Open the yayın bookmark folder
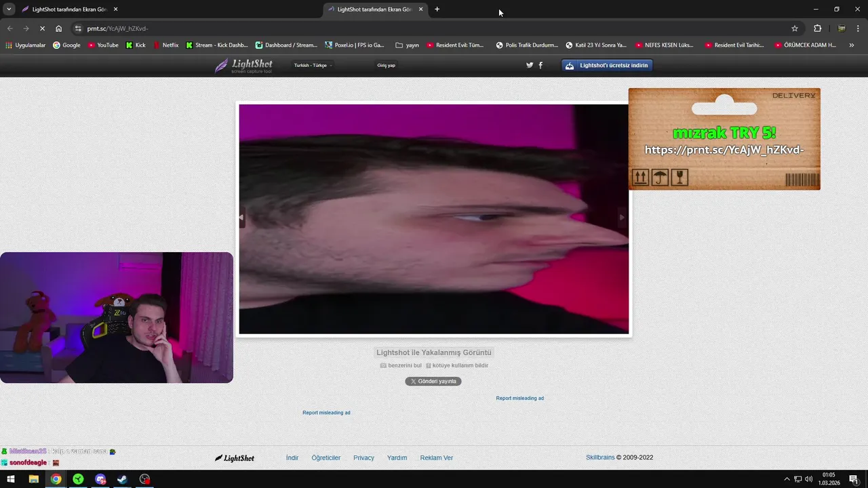 [x=407, y=45]
